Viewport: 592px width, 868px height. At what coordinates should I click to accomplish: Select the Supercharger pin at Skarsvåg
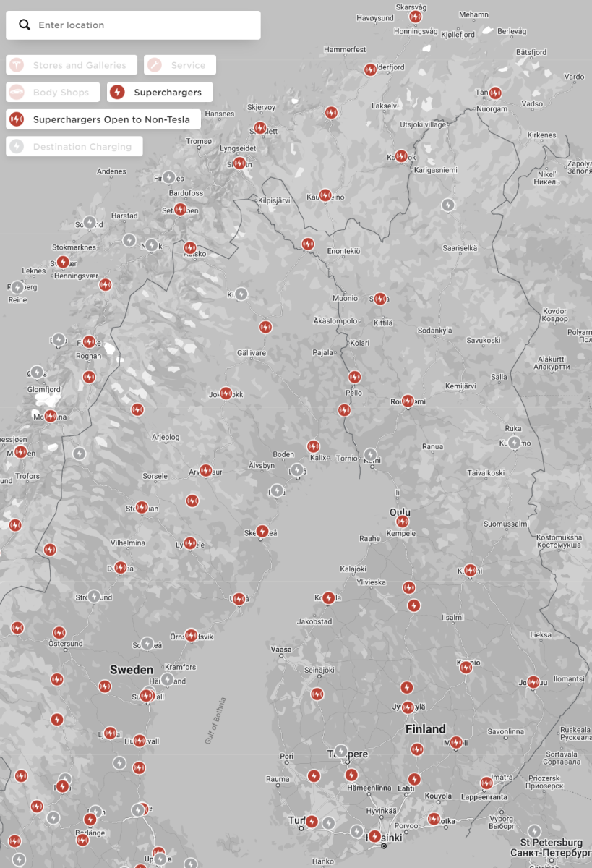click(x=415, y=16)
